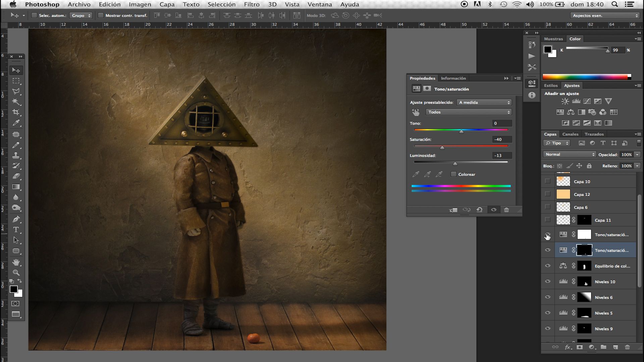This screenshot has height=362, width=644.
Task: Toggle Mostrar contr. transf. checkbox
Action: pos(101,15)
